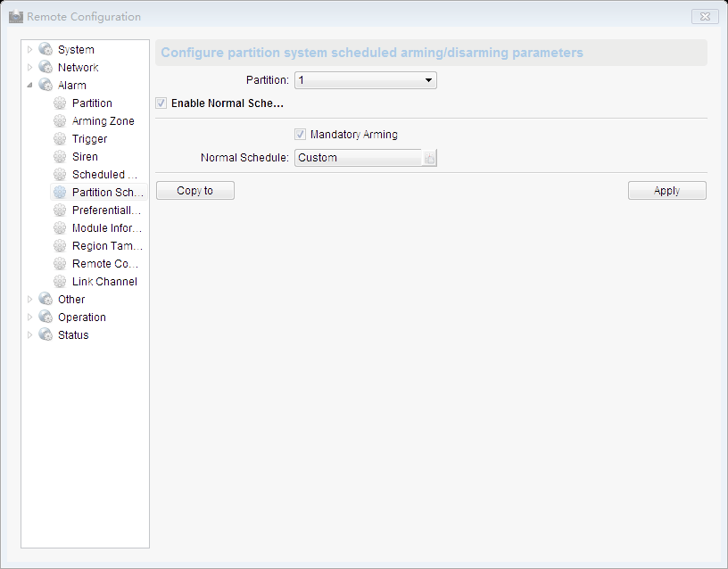Click the schedule edit icon next to Custom
The height and width of the screenshot is (569, 728).
pyautogui.click(x=429, y=158)
